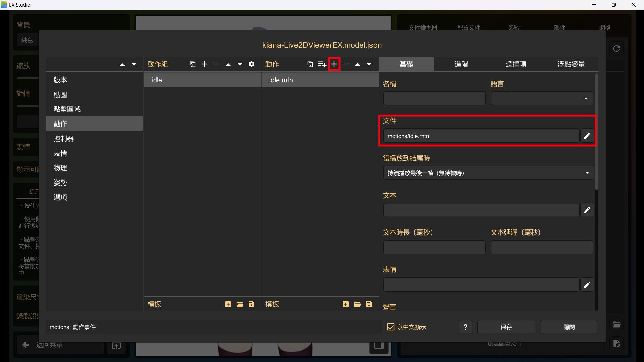Open the 語言 language dropdown
Image resolution: width=644 pixels, height=362 pixels.
click(542, 99)
